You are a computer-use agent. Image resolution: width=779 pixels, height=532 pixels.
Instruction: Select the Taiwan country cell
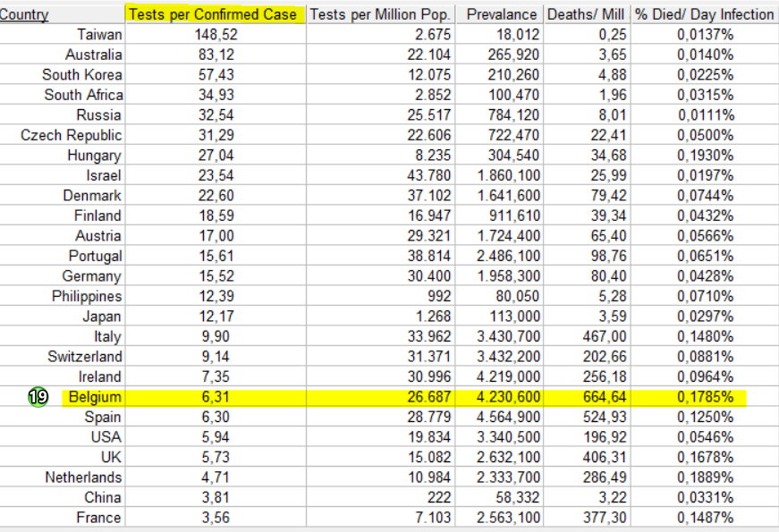point(99,34)
